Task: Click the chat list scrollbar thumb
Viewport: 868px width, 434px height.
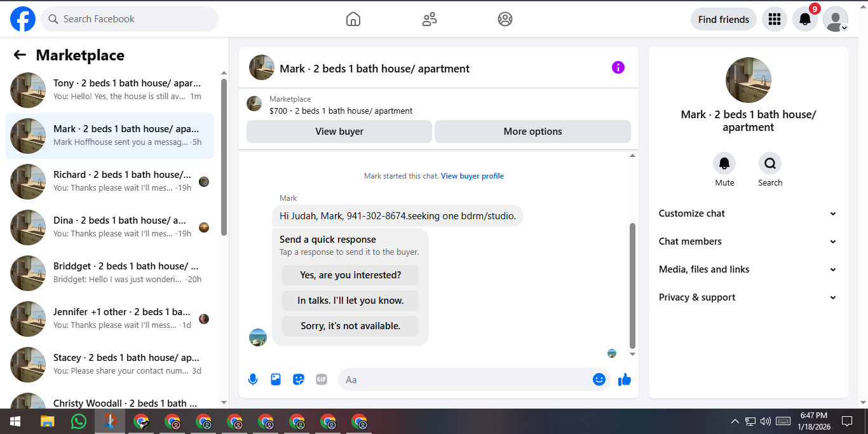Action: (224, 157)
